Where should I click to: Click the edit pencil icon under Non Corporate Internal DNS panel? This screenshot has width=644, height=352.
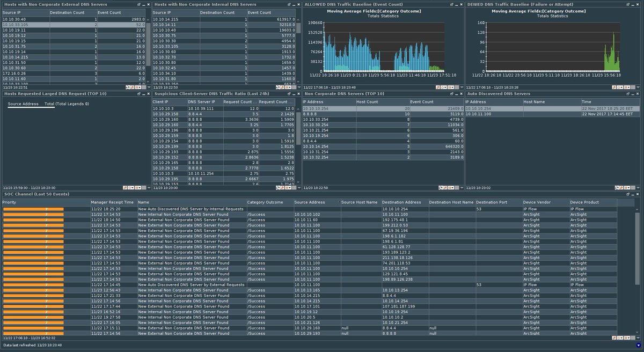pos(282,87)
